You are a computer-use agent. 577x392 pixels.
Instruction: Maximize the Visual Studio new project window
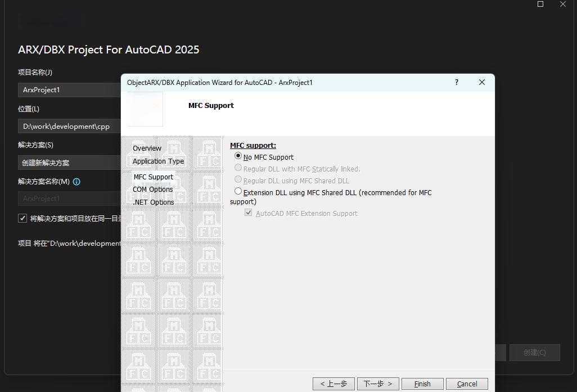tap(540, 4)
